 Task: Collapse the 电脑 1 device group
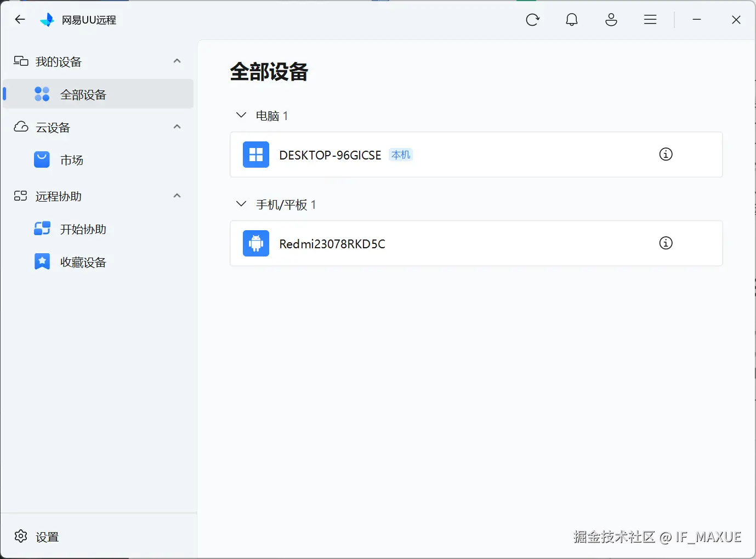click(241, 115)
